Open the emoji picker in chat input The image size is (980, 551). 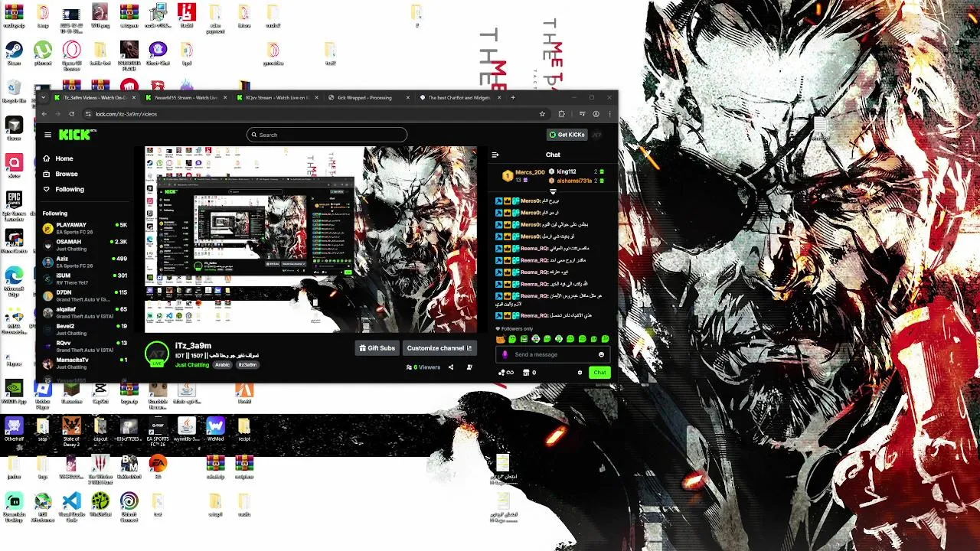601,354
